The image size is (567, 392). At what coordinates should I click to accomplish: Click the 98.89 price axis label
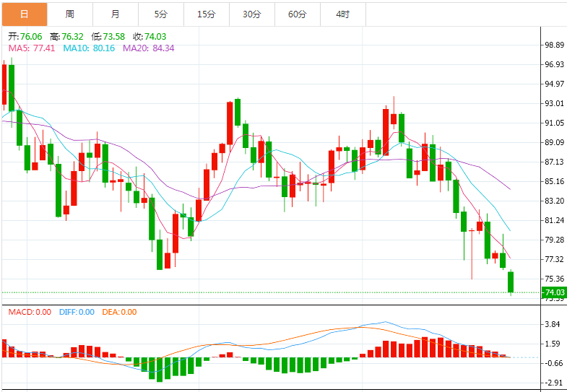click(554, 45)
